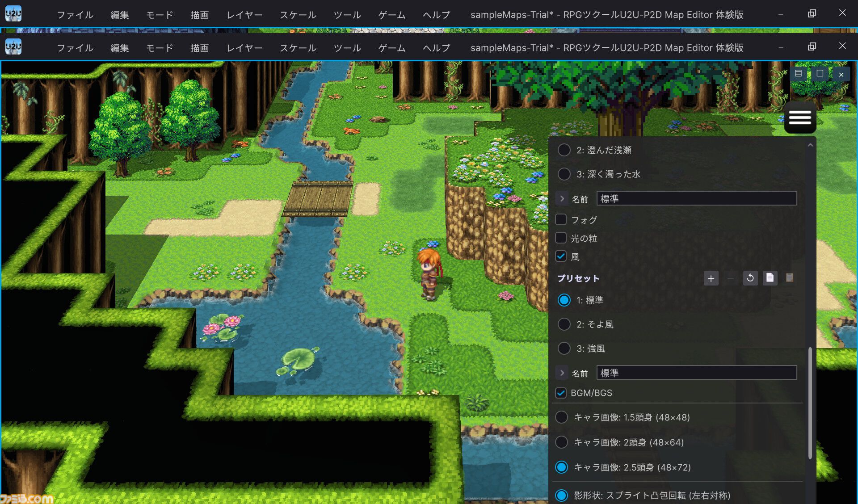
Task: Open the ツール menu in front window
Action: (x=347, y=48)
